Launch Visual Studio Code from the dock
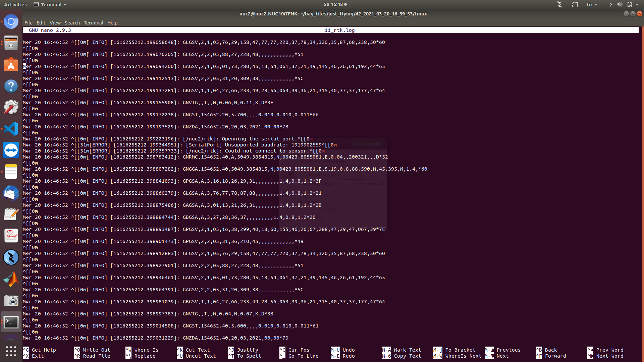 click(11, 129)
